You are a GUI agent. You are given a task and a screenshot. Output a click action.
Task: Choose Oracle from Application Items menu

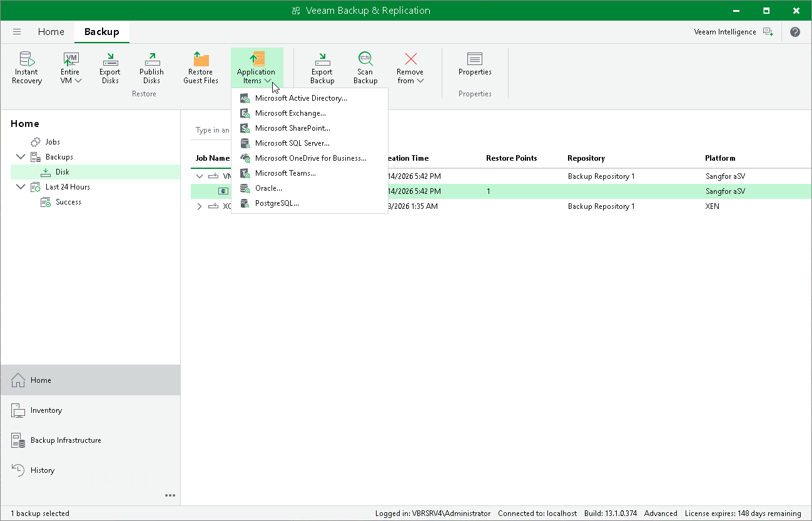click(x=310, y=188)
